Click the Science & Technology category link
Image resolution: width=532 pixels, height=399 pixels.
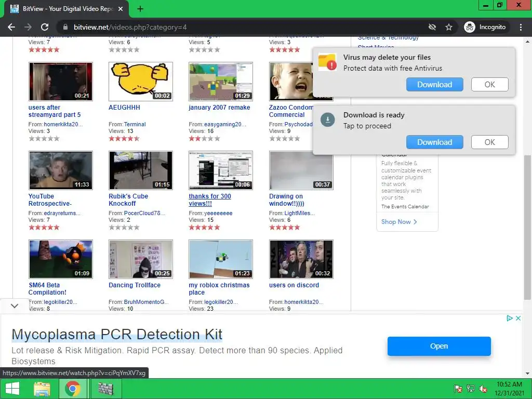coord(388,37)
